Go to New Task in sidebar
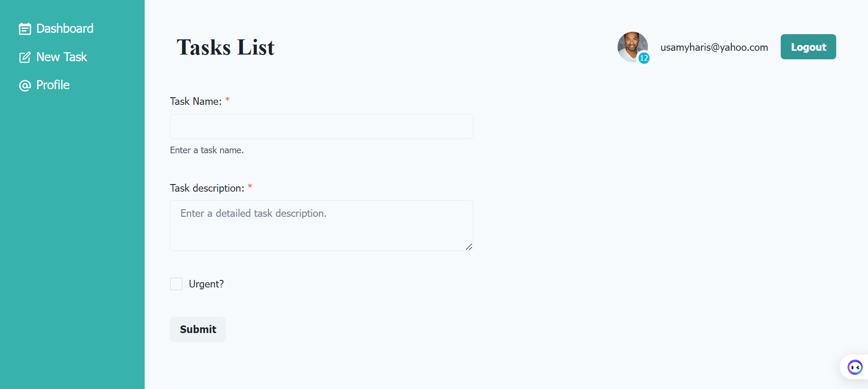 (x=53, y=57)
